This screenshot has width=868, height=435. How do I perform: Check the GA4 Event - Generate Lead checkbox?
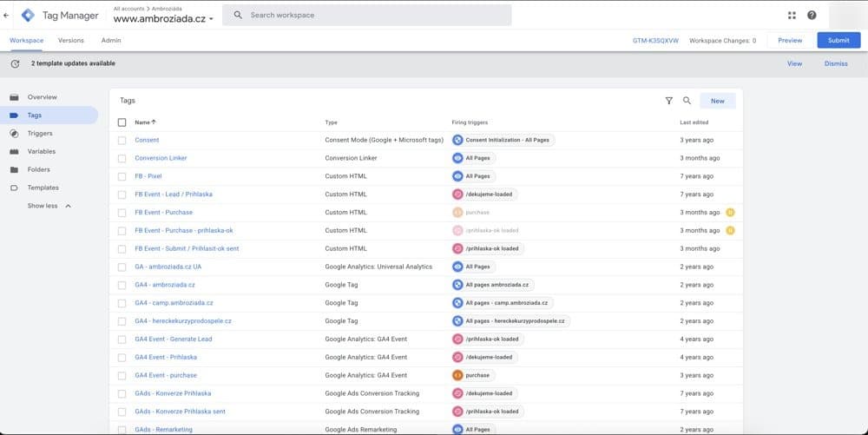(x=122, y=339)
